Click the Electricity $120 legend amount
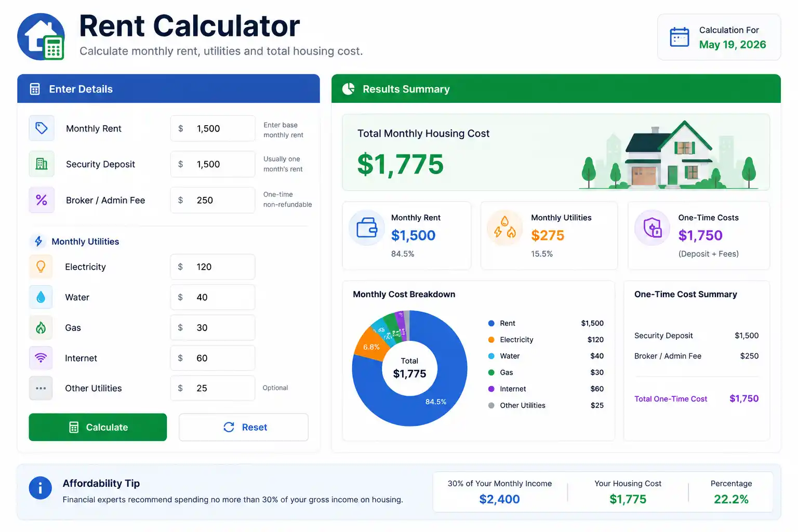 tap(595, 340)
